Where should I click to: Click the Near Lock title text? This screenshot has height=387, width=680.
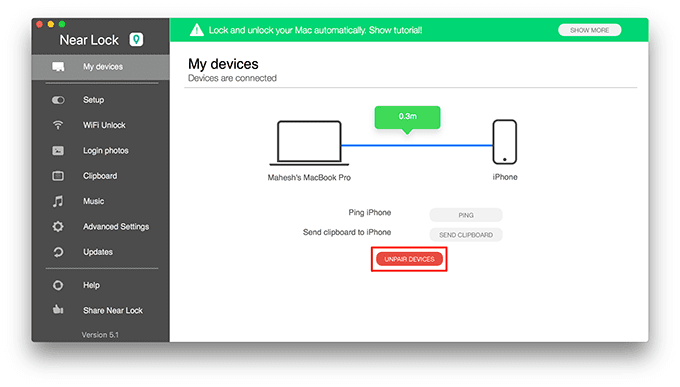89,40
